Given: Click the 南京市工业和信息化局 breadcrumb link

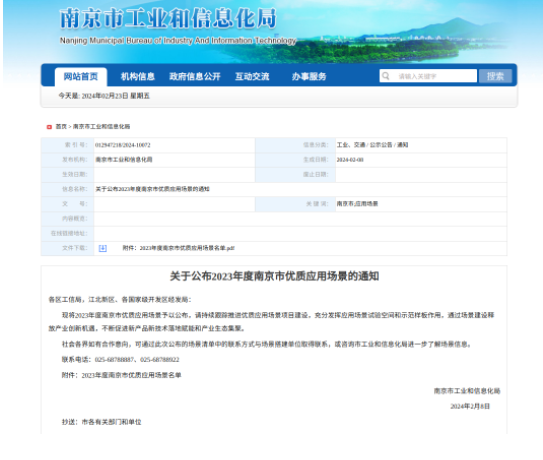Looking at the screenshot, I should click(101, 127).
